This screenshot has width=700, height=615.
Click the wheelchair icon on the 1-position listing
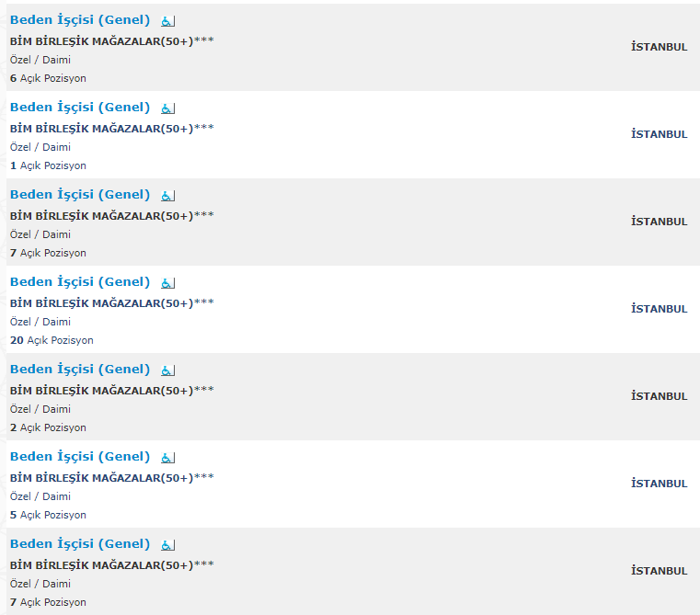click(167, 108)
